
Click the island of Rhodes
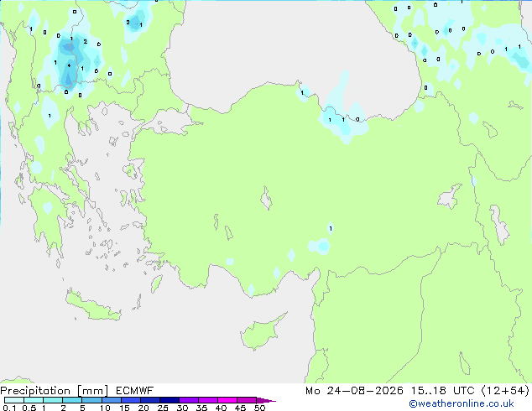[x=156, y=284]
